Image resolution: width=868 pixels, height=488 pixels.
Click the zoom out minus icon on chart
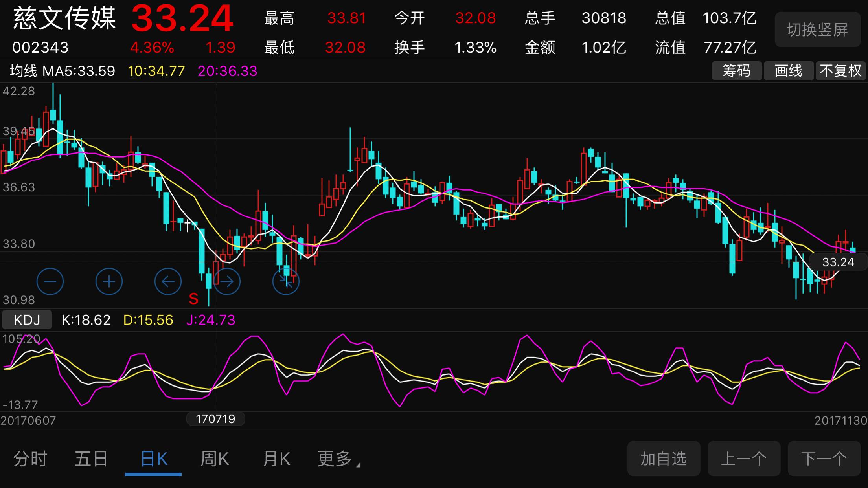click(x=50, y=281)
